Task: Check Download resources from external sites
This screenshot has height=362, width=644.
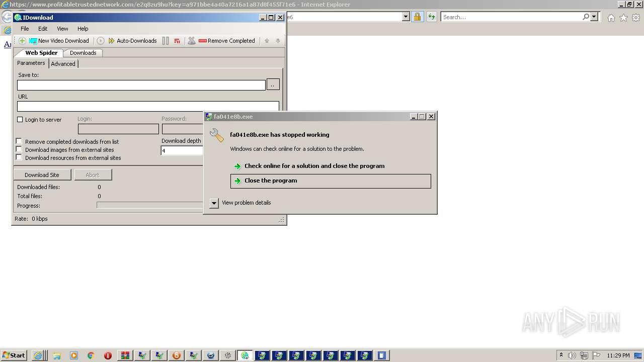Action: point(19,157)
